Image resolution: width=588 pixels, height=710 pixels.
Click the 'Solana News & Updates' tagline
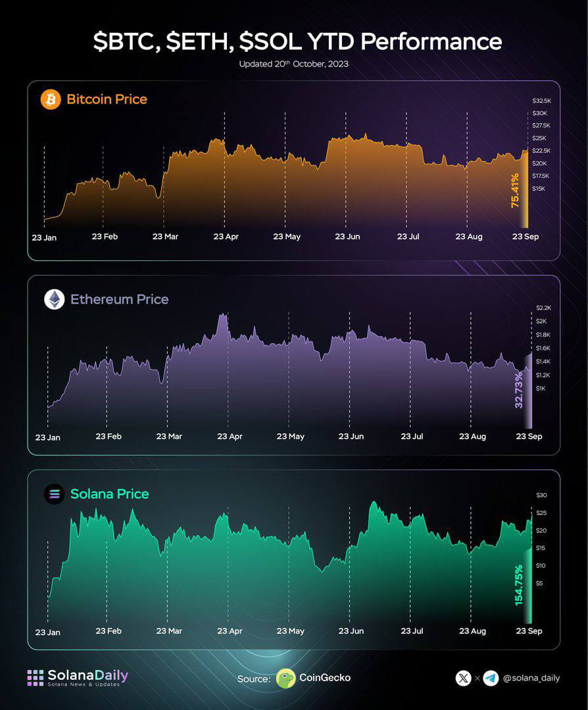84,684
